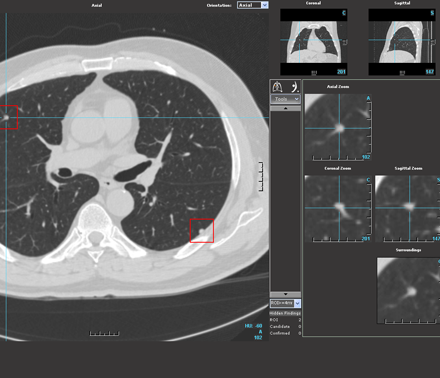Click the vertical scale ruler in main axial view
The height and width of the screenshot is (378, 440).
261,176
